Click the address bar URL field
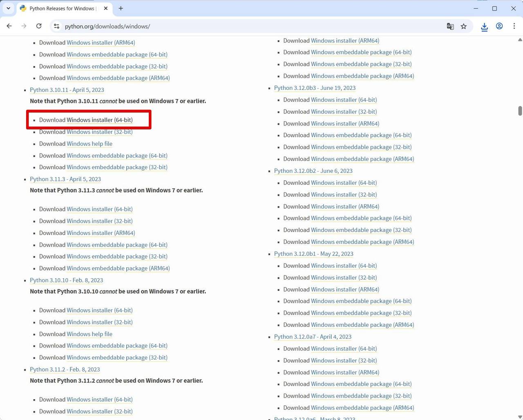The width and height of the screenshot is (523, 420). tap(253, 26)
